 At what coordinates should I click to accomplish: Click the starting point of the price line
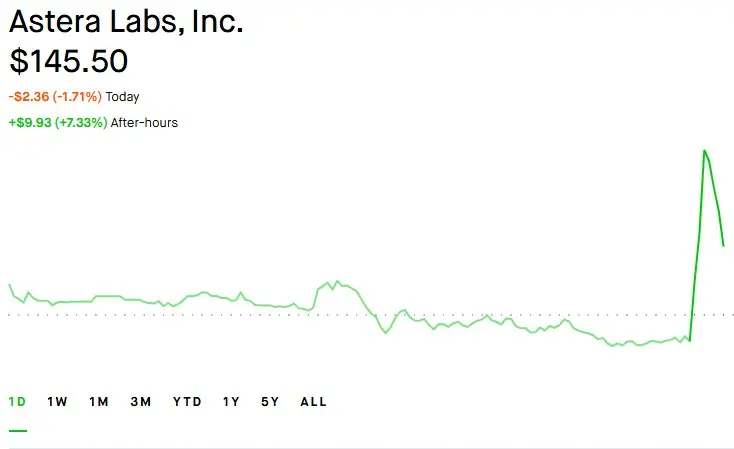tap(9, 285)
